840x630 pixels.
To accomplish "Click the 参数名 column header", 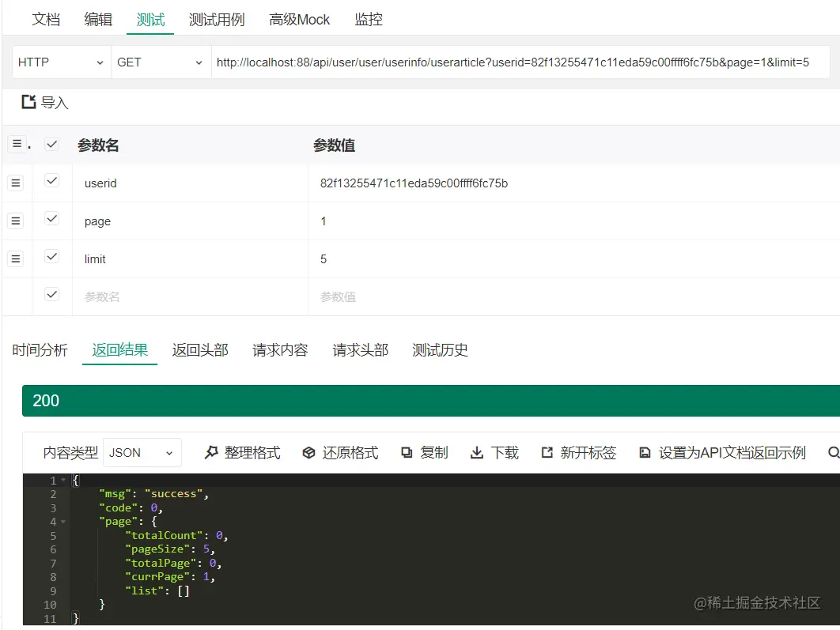I will 98,145.
